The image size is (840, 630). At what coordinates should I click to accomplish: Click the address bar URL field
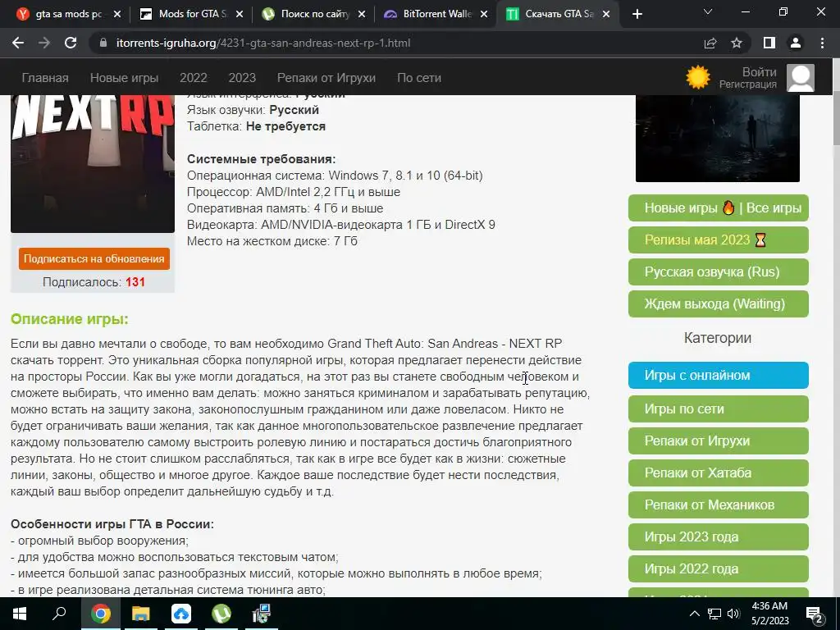pos(396,43)
